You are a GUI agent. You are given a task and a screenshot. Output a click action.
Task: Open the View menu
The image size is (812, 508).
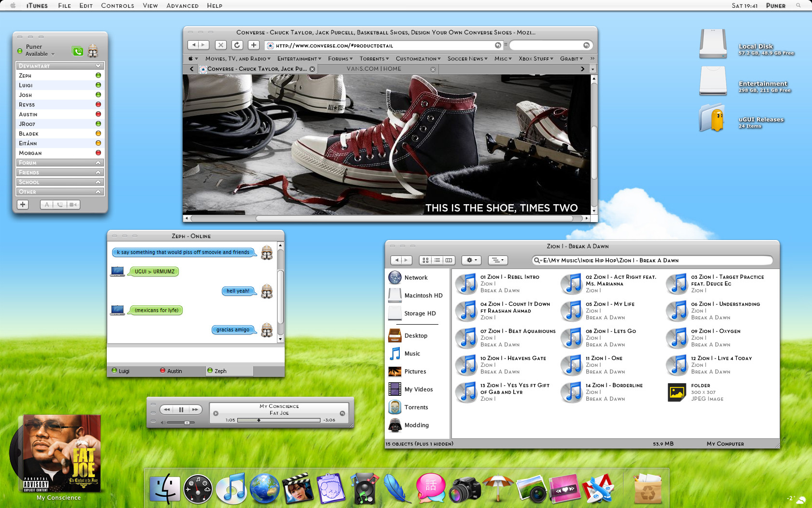pos(150,6)
